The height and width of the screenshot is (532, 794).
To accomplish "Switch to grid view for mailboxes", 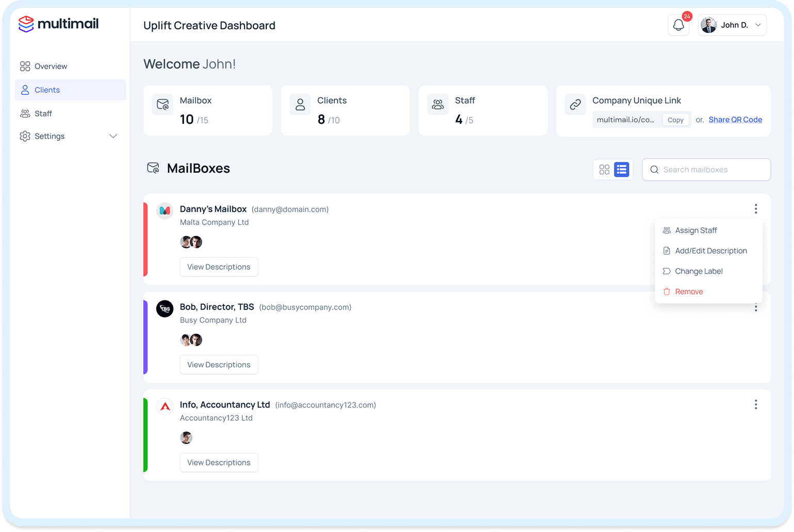I will [x=604, y=169].
